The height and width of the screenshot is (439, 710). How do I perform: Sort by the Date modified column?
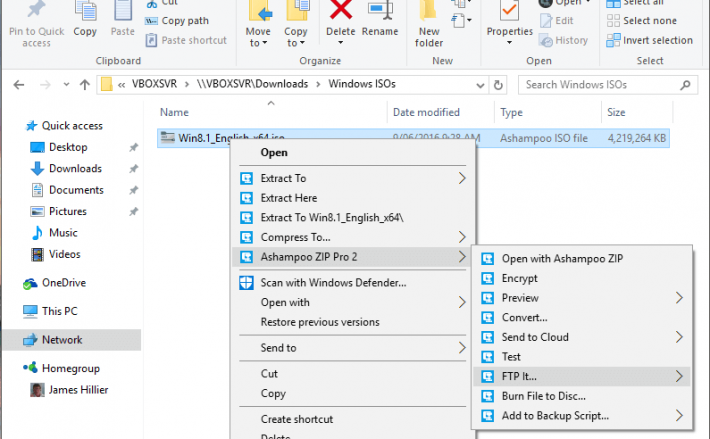[x=426, y=112]
